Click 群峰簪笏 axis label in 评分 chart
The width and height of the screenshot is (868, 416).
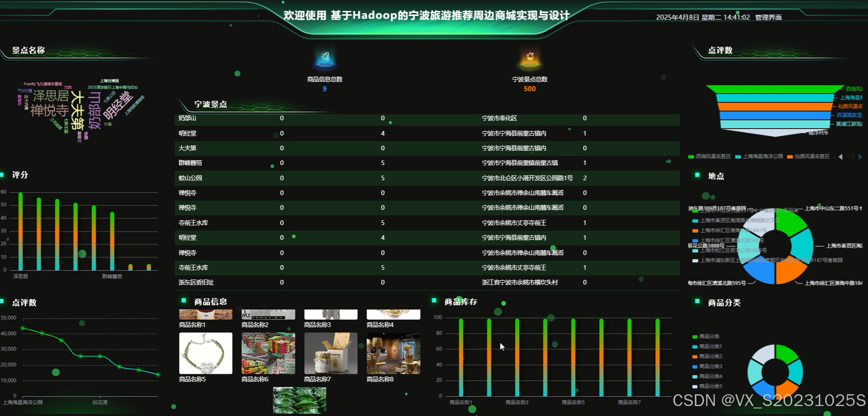(x=112, y=277)
